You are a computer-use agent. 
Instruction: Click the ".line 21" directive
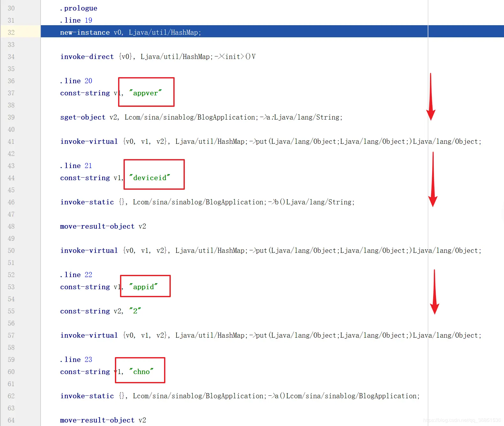coord(76,165)
